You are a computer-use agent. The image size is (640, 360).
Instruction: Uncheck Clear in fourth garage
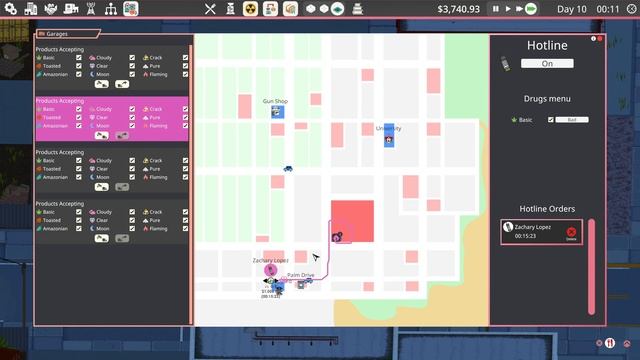[132, 220]
